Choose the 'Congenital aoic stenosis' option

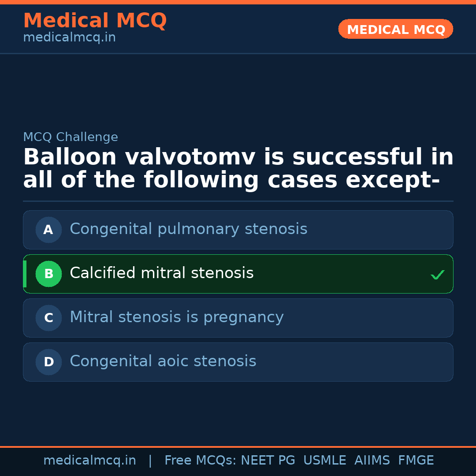coord(163,361)
